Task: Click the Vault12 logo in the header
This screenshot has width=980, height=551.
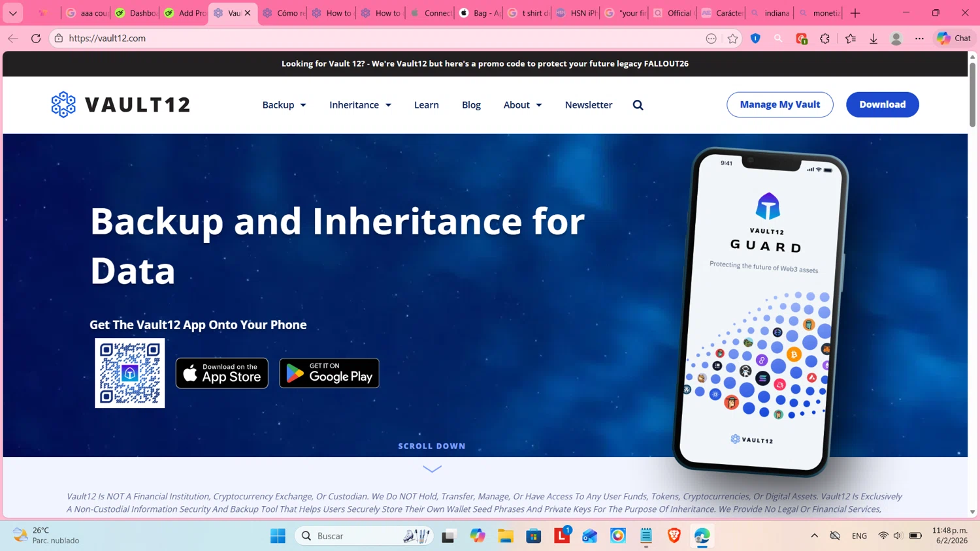Action: (121, 104)
